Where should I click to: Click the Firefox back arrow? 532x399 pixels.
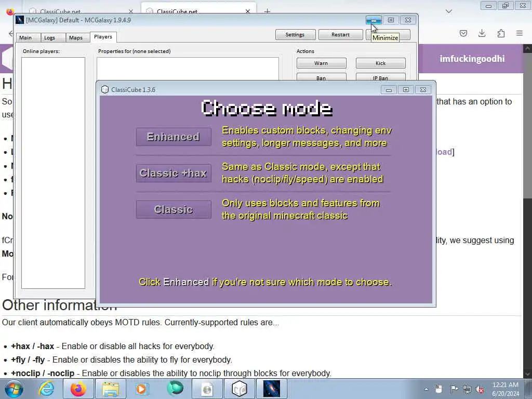10,33
